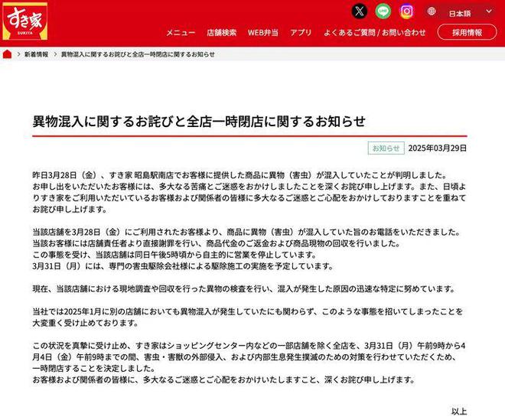The height and width of the screenshot is (420, 505).
Task: Open the アプリ navigation link
Action: pyautogui.click(x=301, y=33)
